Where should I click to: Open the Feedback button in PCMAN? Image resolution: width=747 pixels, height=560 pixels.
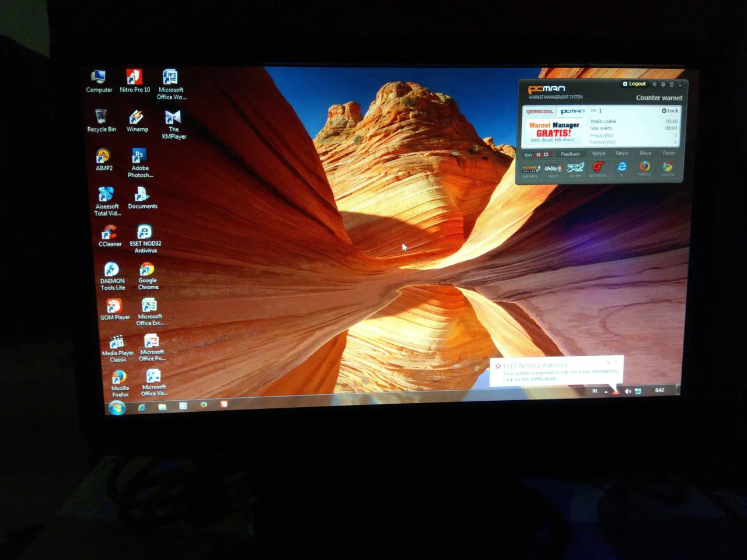tap(570, 154)
